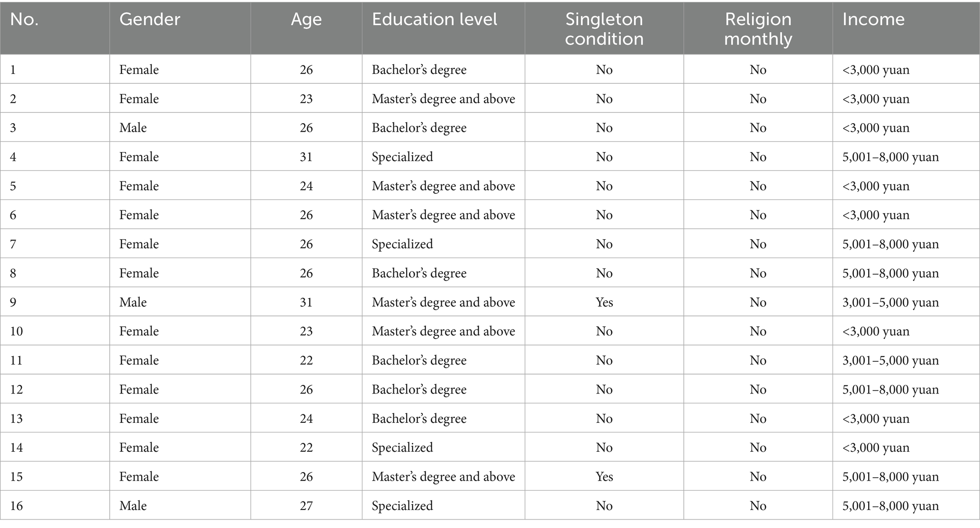The image size is (980, 528).
Task: Click the Singleton condition header
Action: (604, 29)
